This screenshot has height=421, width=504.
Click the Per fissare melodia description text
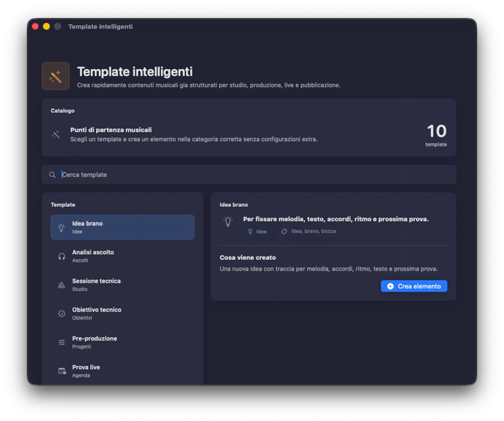click(336, 219)
